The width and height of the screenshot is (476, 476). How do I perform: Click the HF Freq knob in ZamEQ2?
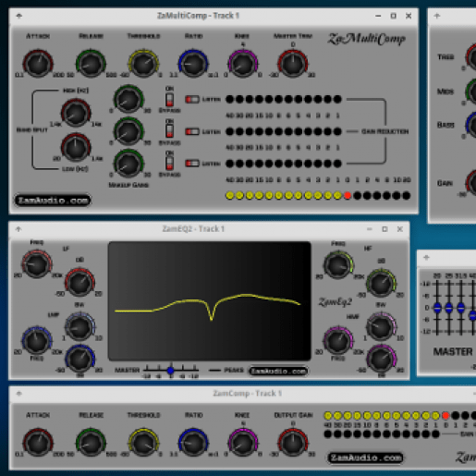[x=338, y=265]
